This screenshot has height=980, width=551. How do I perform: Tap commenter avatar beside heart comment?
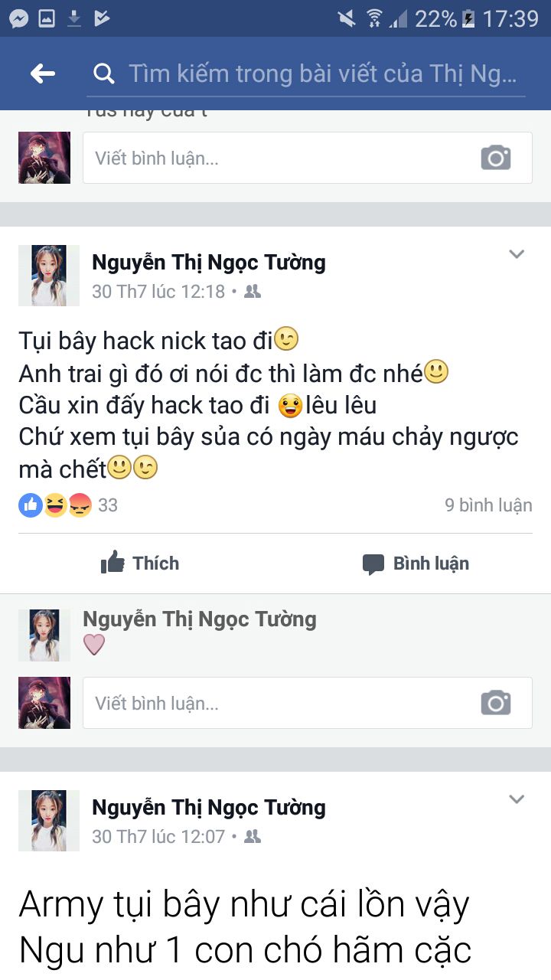(x=44, y=635)
